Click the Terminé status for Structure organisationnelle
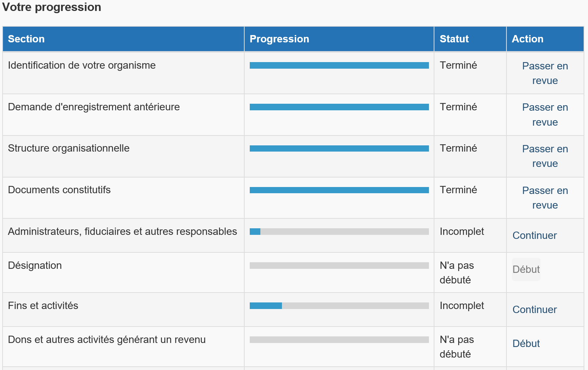 (458, 148)
